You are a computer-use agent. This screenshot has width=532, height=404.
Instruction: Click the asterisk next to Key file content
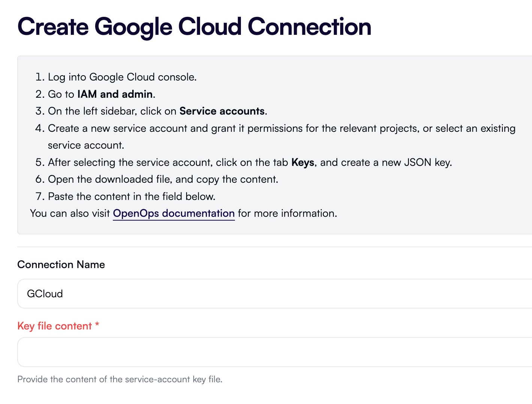97,325
